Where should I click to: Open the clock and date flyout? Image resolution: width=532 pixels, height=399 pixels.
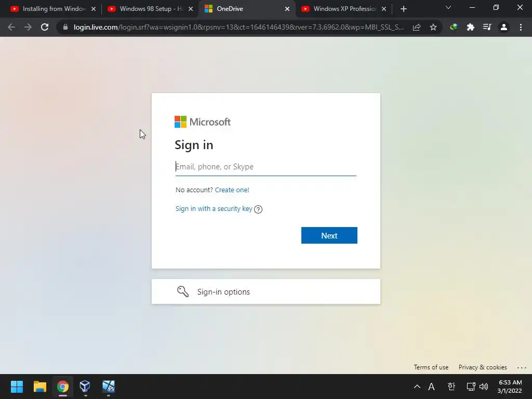(510, 387)
